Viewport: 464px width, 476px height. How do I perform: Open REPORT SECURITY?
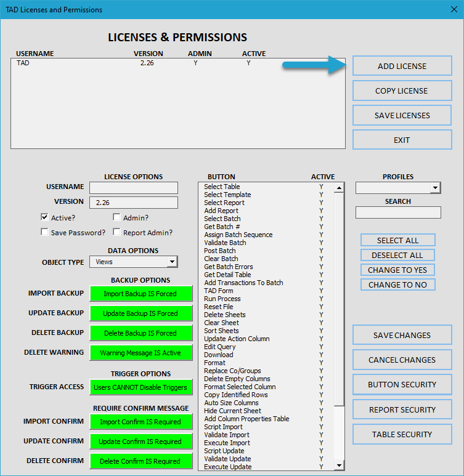click(x=402, y=409)
